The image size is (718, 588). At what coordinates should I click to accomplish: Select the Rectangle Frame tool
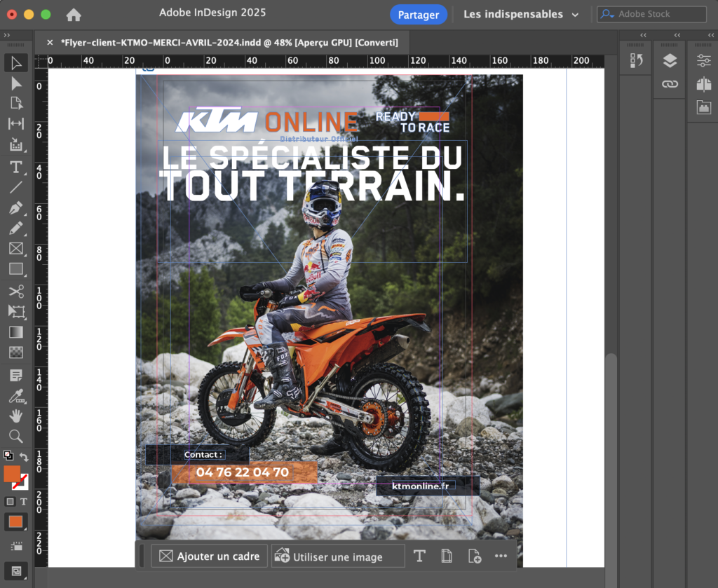[x=16, y=249]
